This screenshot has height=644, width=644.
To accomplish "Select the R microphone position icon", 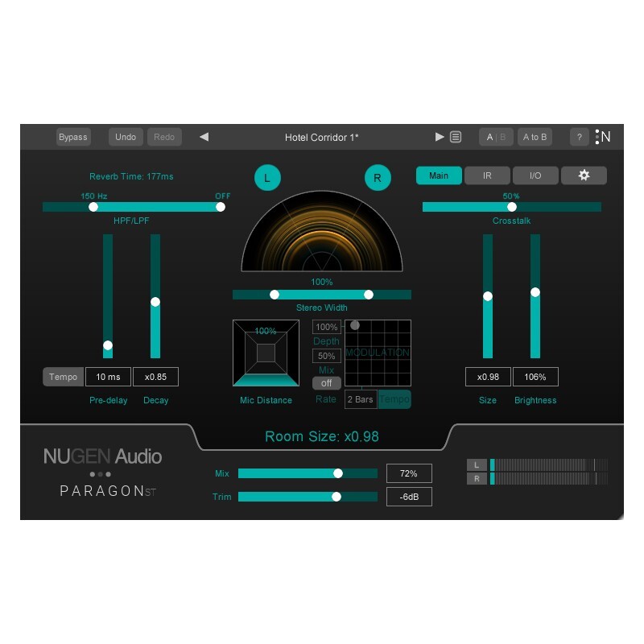I will click(378, 178).
